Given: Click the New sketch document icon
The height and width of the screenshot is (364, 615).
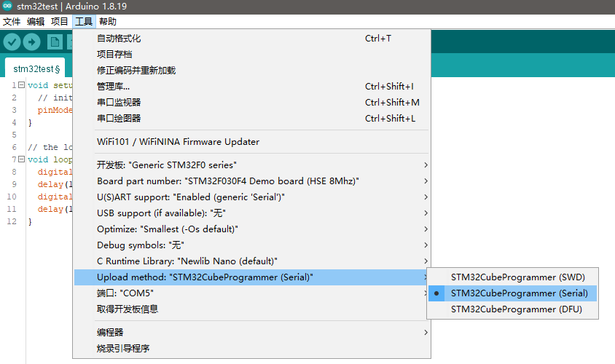Looking at the screenshot, I should [55, 42].
